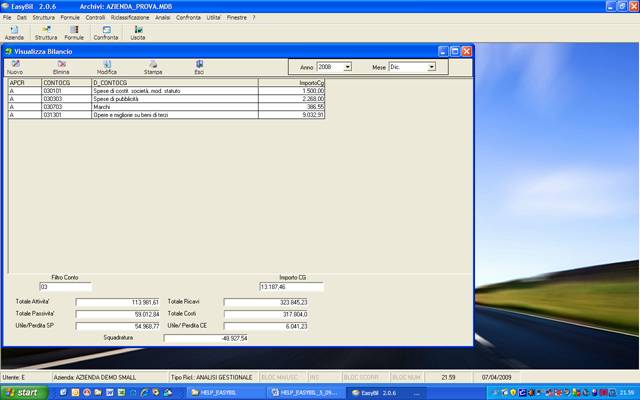Viewport: 640px width, 400px height.
Task: Open the Confronta toolbar icon
Action: coord(105,33)
